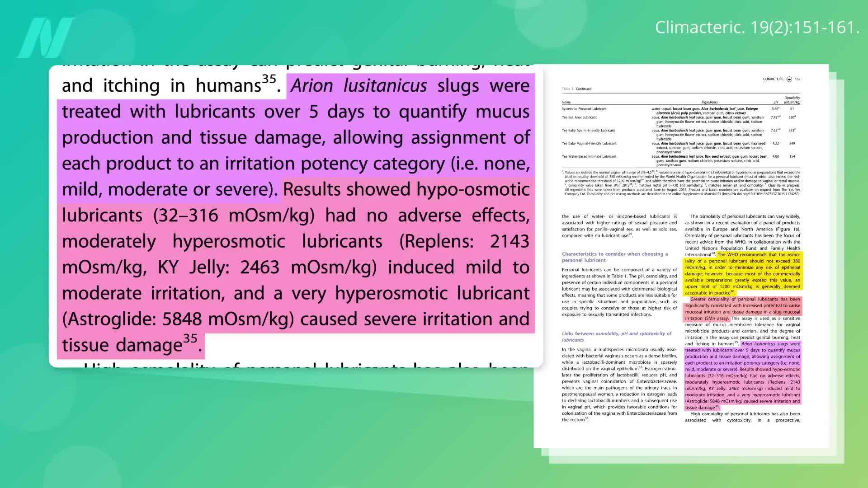The height and width of the screenshot is (488, 868).
Task: Click the Climacteric 19(2):151-161 citation text
Action: pos(757,28)
